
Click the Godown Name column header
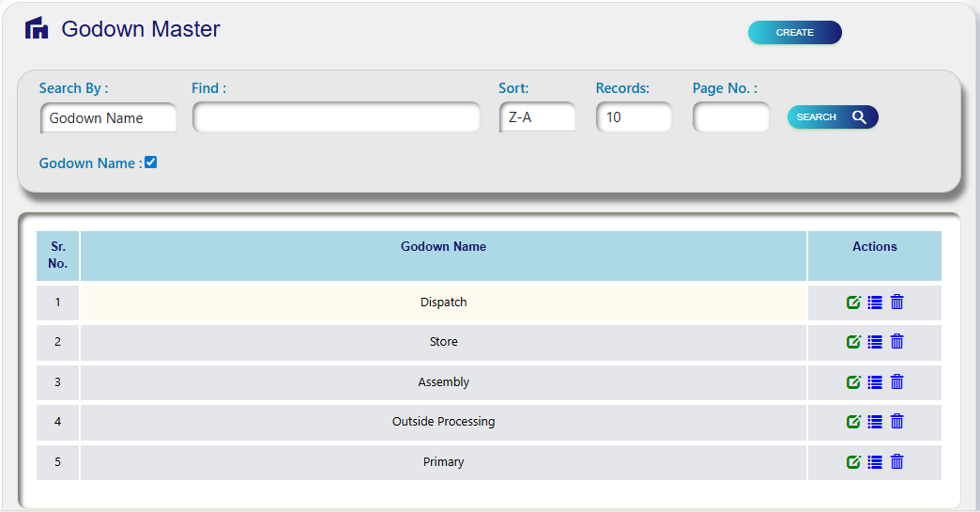pos(443,247)
